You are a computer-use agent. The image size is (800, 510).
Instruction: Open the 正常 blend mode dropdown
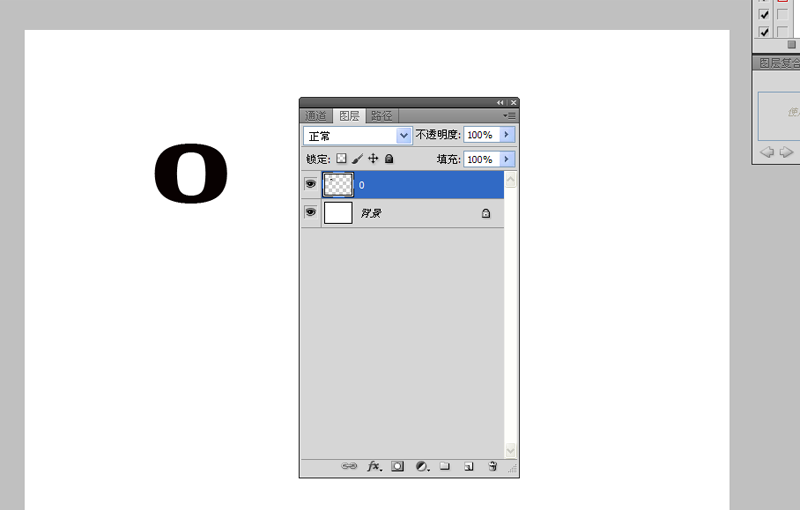click(358, 136)
